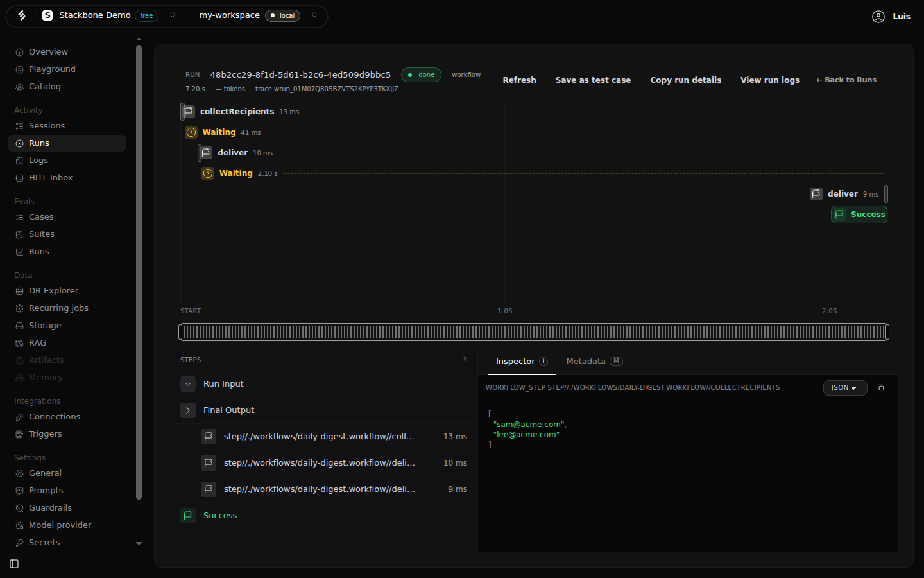Click the run ID 48b2cc29 text
The image size is (924, 578).
pos(300,74)
